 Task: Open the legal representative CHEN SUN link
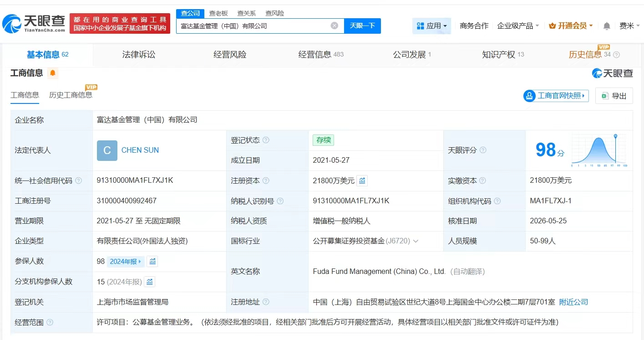coord(140,150)
